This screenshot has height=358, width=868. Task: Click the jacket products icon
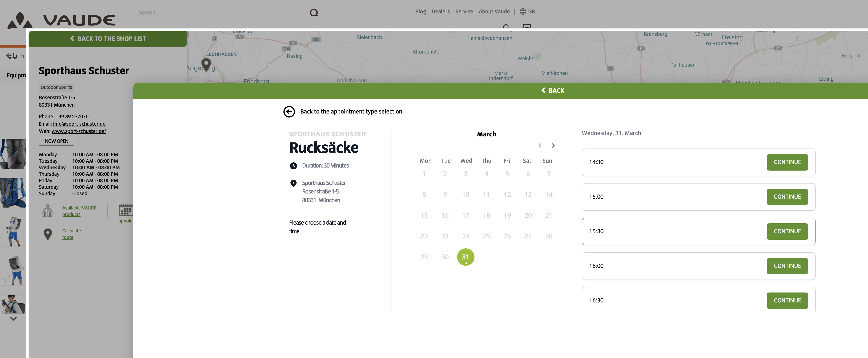[47, 211]
